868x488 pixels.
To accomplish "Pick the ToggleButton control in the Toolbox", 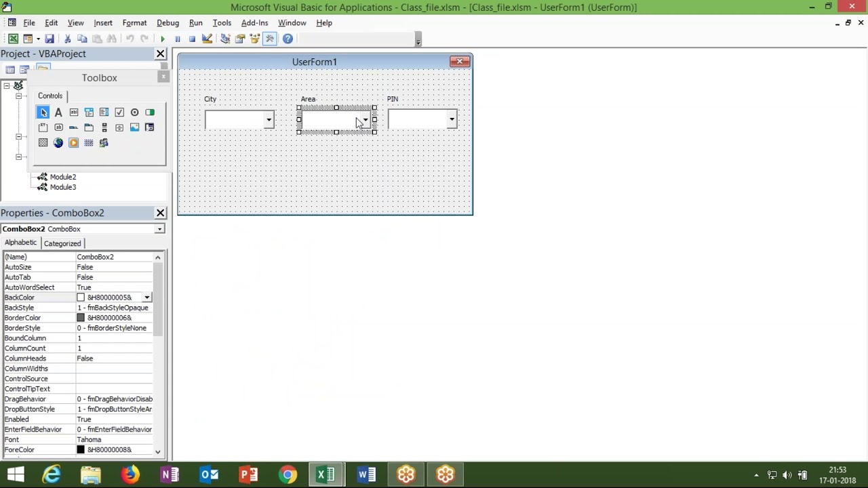I will [x=150, y=113].
